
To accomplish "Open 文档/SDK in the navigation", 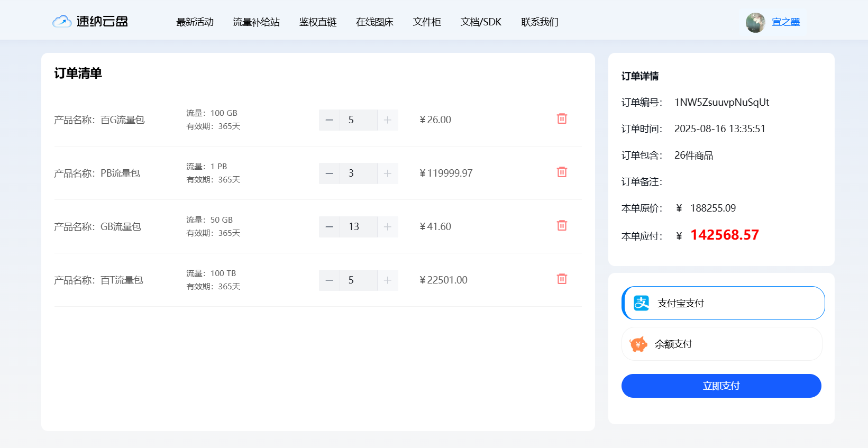I will [x=481, y=22].
